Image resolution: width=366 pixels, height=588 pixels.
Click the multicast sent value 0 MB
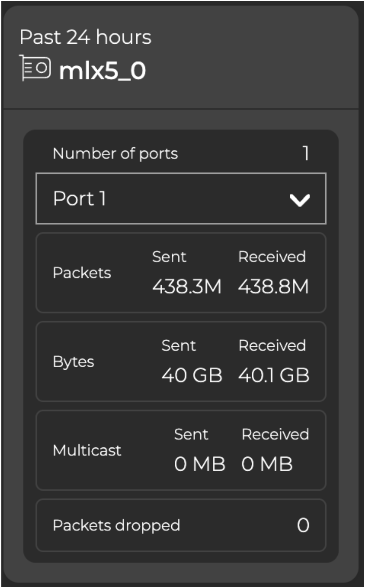[200, 464]
